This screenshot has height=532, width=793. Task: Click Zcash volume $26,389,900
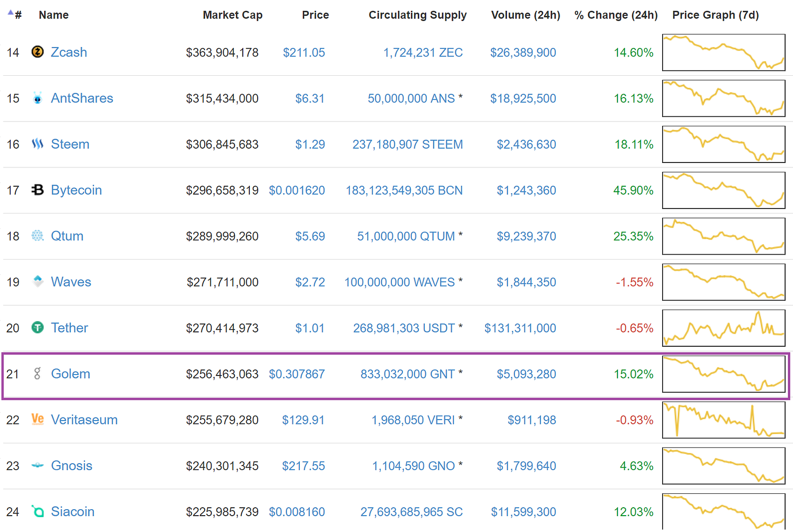523,53
